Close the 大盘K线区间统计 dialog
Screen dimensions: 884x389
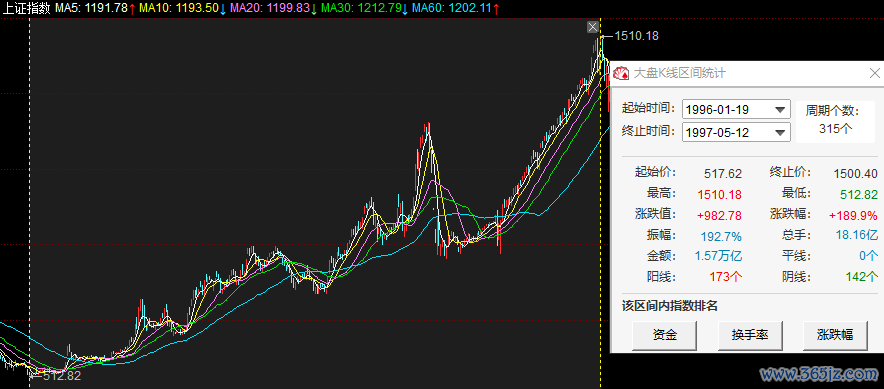click(874, 73)
